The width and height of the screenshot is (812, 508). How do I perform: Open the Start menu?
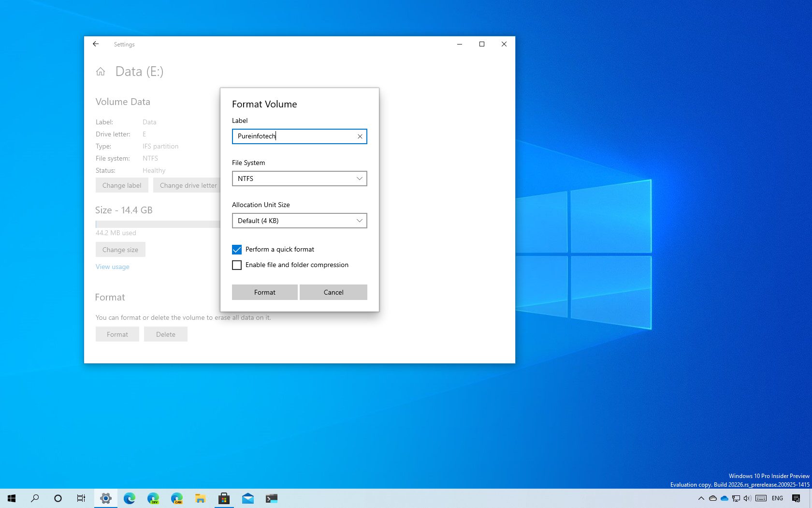point(11,498)
